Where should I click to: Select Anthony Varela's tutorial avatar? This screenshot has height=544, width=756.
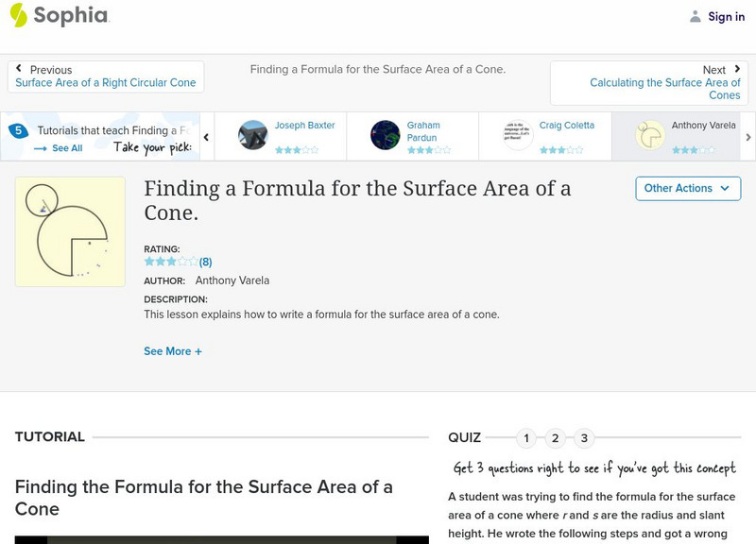point(650,135)
